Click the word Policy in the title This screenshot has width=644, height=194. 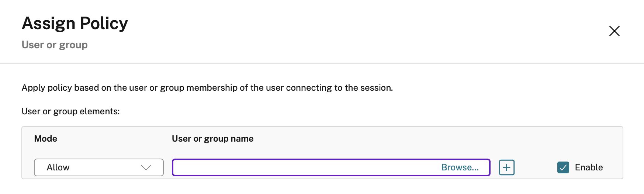click(x=104, y=23)
